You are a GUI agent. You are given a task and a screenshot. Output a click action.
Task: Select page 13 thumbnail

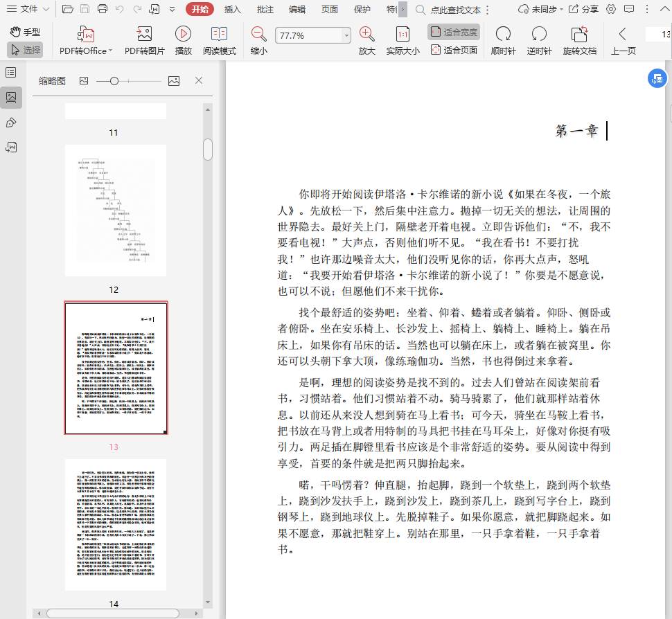(x=116, y=368)
